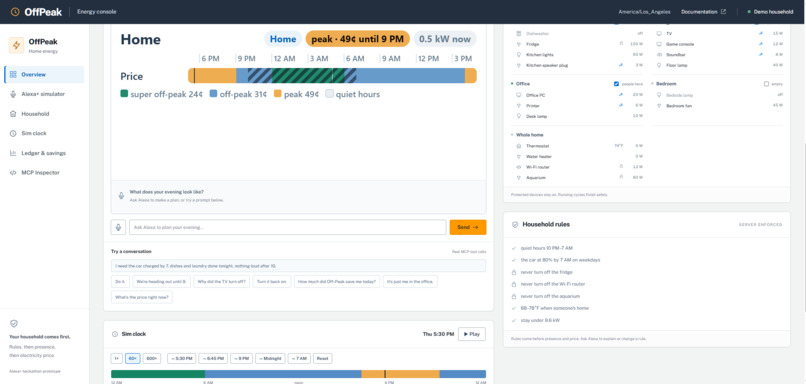Choose the 'We're heading out until 9.' prompt
The image size is (806, 384).
pyautogui.click(x=161, y=281)
